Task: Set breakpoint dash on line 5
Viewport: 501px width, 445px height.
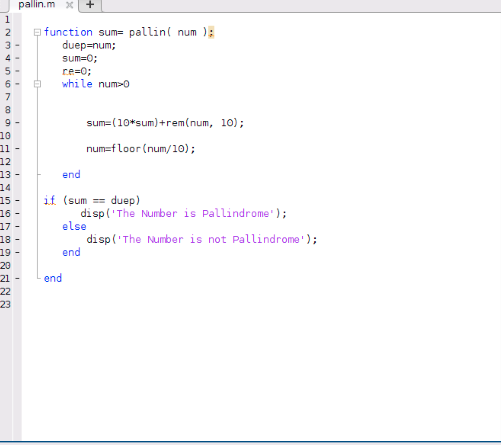Action: pyautogui.click(x=17, y=71)
